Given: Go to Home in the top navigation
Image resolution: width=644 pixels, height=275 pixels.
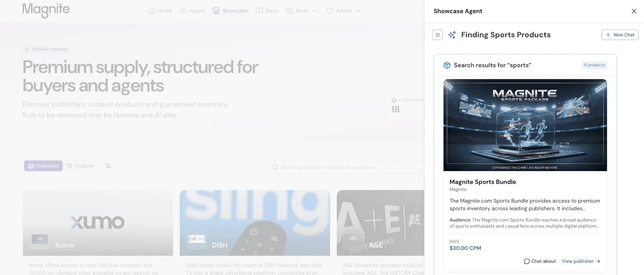Looking at the screenshot, I should tap(160, 11).
